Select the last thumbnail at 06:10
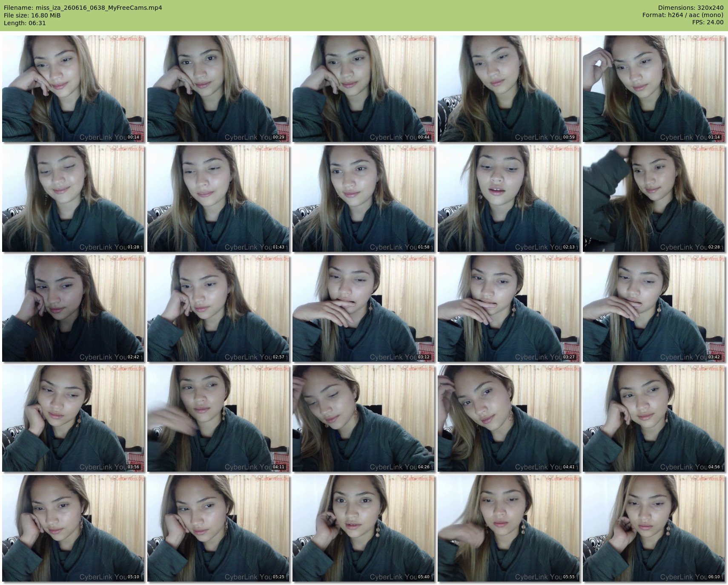728x585 pixels. pyautogui.click(x=654, y=528)
